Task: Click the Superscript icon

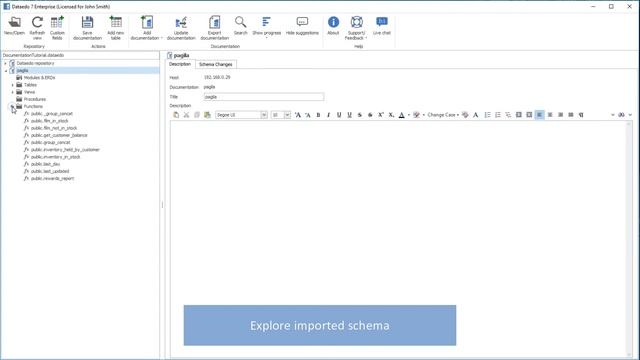Action: coord(380,115)
